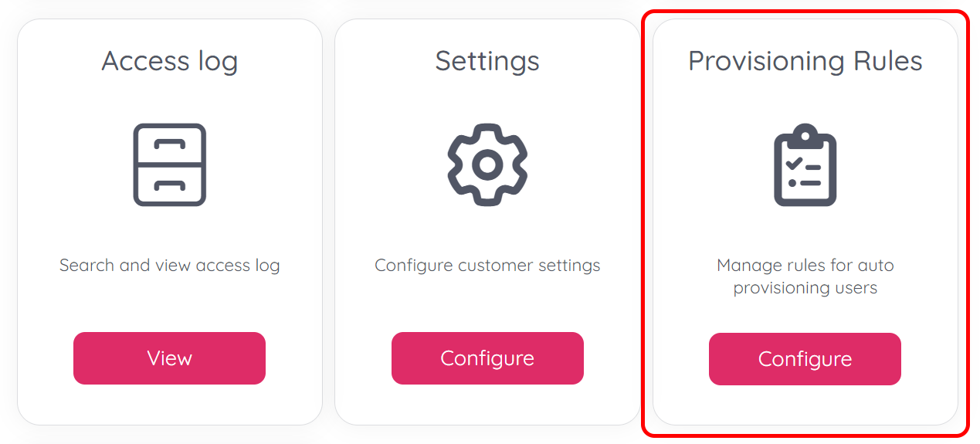The width and height of the screenshot is (980, 444).
Task: Click the clip at top of clipboard icon
Action: click(x=805, y=136)
